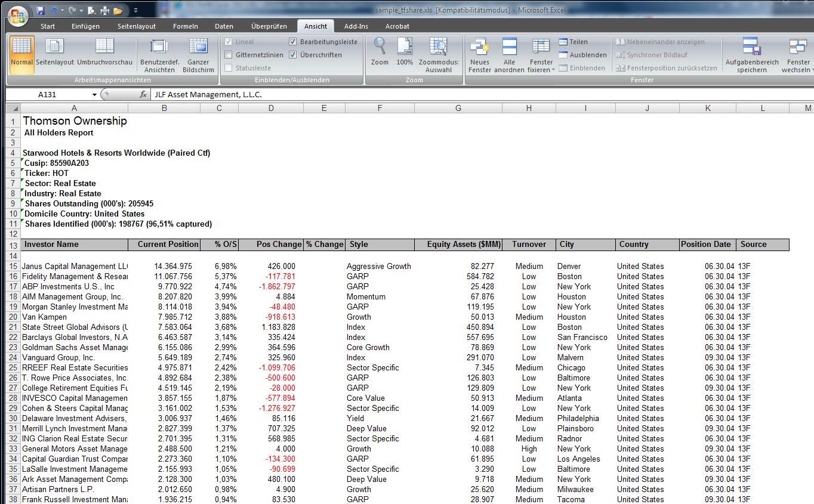The height and width of the screenshot is (504, 814).
Task: Click the greyed Lineal checkbox
Action: pos(228,42)
